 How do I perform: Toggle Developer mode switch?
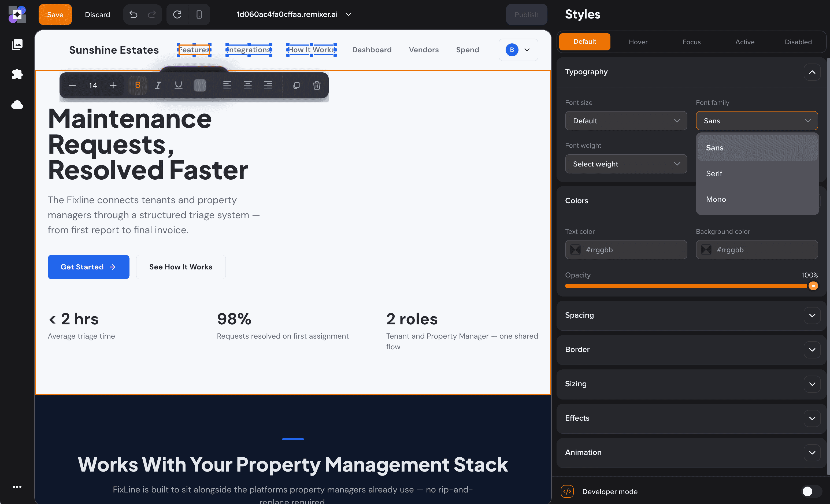[811, 491]
